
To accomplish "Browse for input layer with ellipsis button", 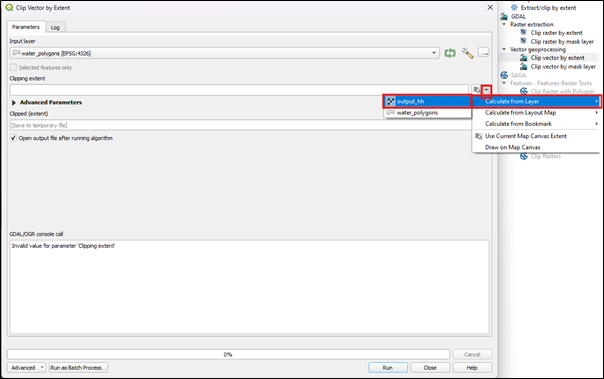I will pyautogui.click(x=484, y=52).
